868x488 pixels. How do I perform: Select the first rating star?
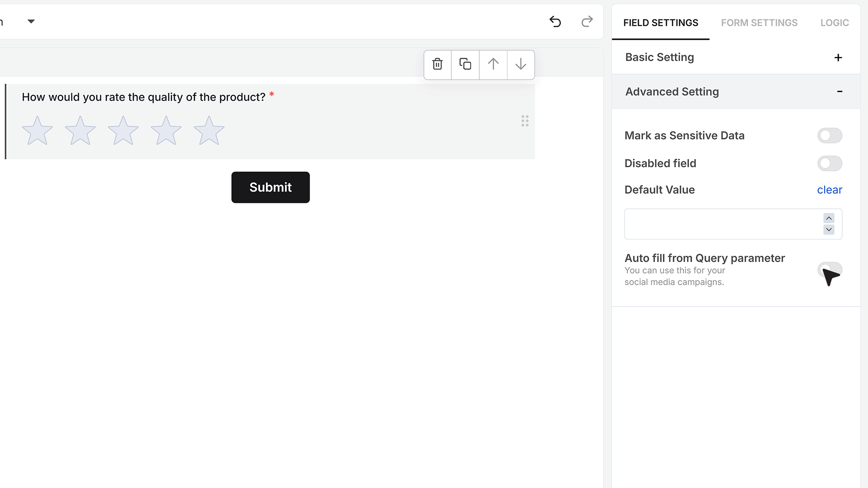click(38, 131)
